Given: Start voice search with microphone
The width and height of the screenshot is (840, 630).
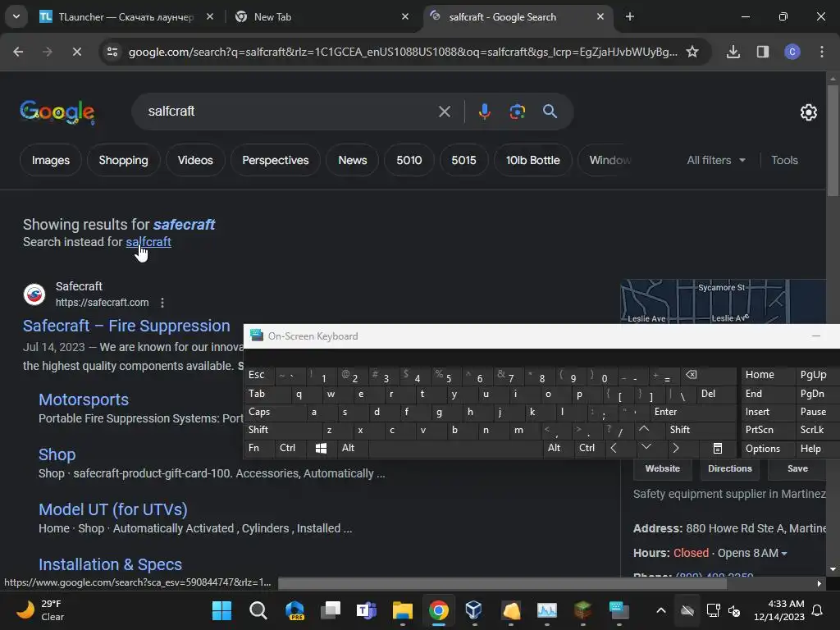Looking at the screenshot, I should tap(484, 112).
